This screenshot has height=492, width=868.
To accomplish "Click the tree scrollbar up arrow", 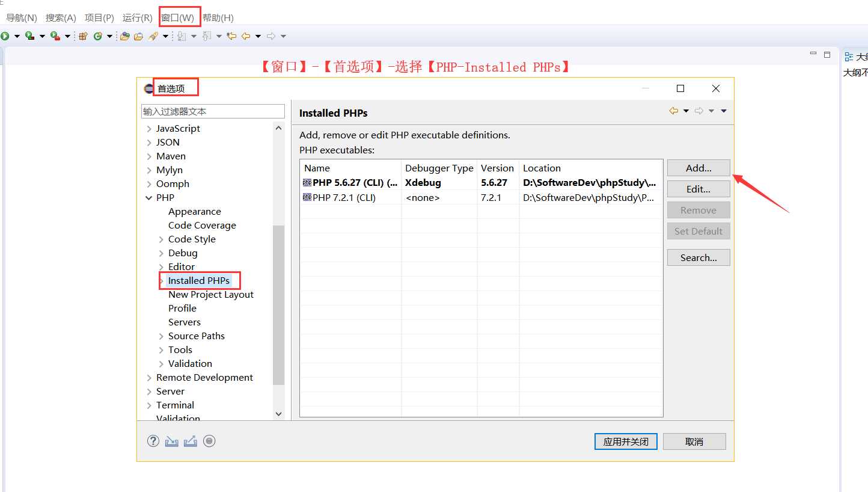I will pos(278,128).
